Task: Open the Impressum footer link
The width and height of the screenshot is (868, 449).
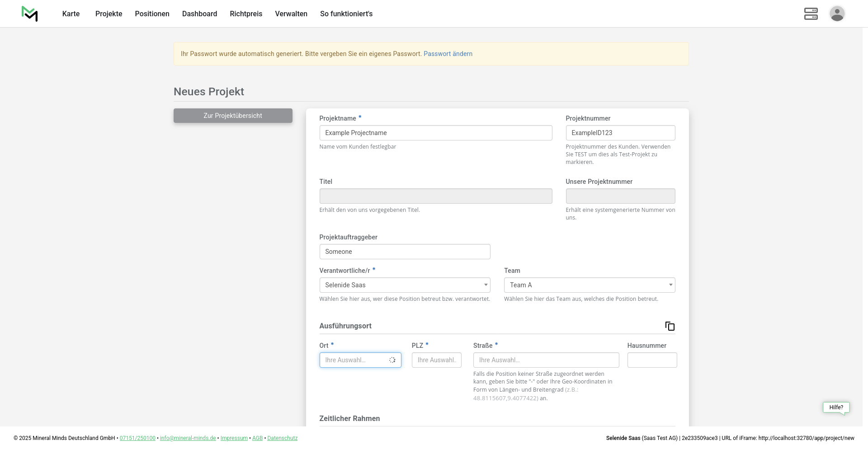Action: point(234,438)
